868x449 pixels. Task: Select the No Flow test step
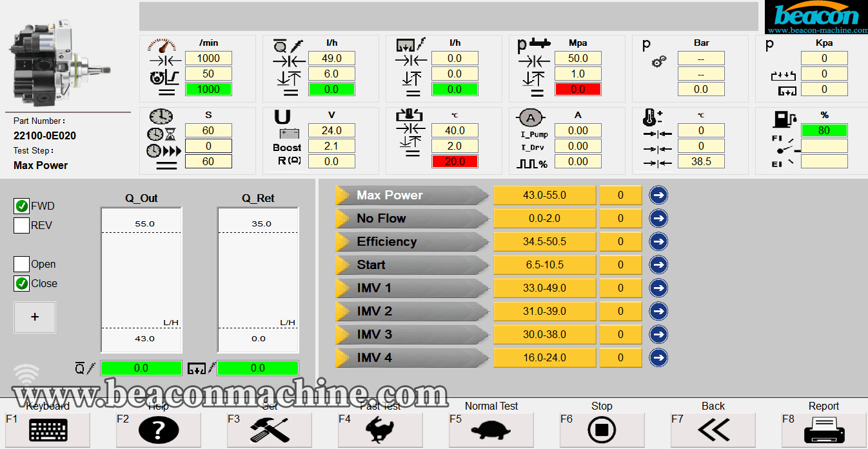412,219
